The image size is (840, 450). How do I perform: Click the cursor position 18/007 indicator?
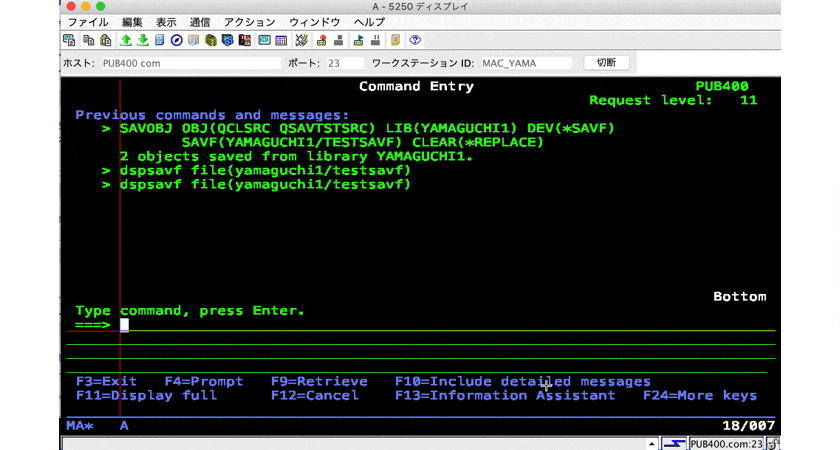748,426
